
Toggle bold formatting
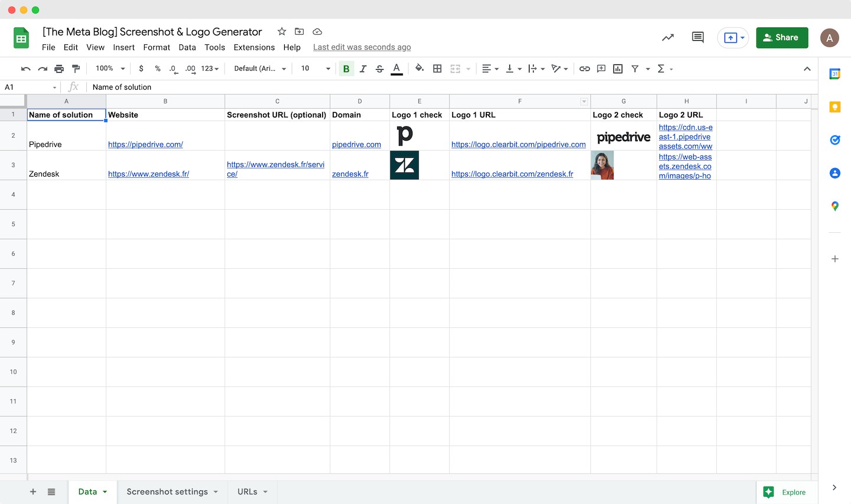coord(346,69)
